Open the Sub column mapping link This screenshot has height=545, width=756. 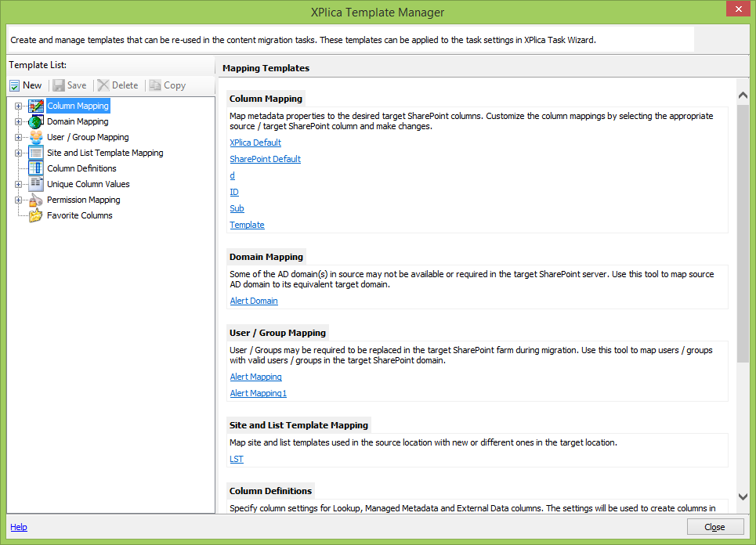(237, 208)
